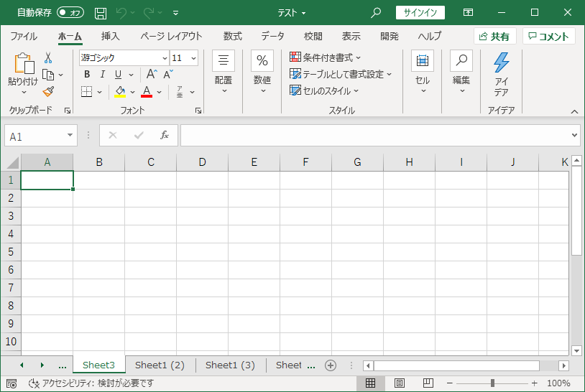Click the formula bar confirm checkmark
The height and width of the screenshot is (392, 585).
pos(139,135)
